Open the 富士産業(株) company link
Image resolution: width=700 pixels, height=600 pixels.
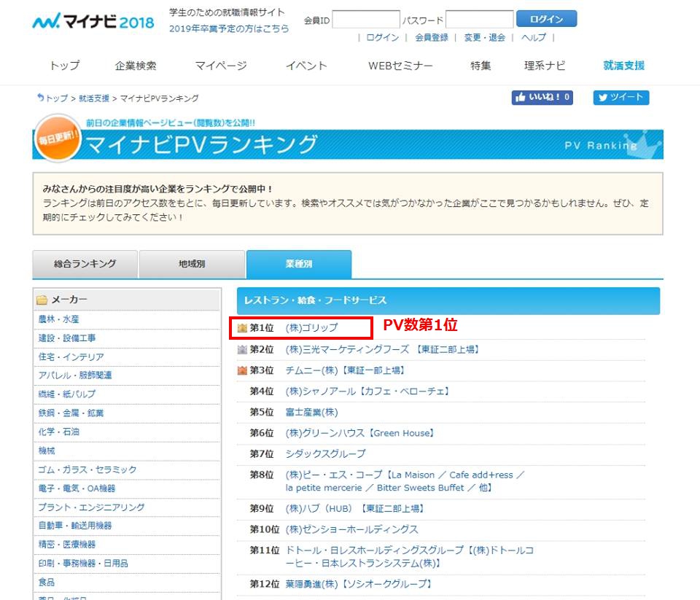point(311,412)
